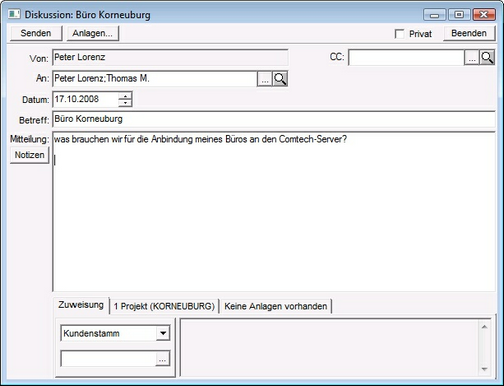Switch to 1 Projekt (KORNEUBURG) tab
This screenshot has width=504, height=386.
click(x=164, y=306)
